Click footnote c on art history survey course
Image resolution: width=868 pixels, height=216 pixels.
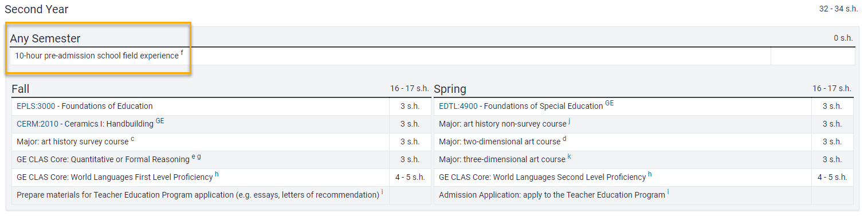click(x=132, y=139)
